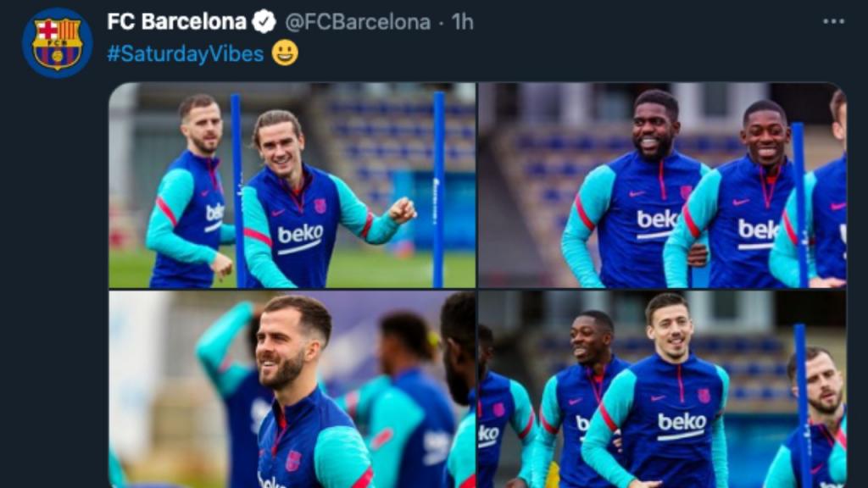Expand the bottom-right training photo

pos(661,390)
